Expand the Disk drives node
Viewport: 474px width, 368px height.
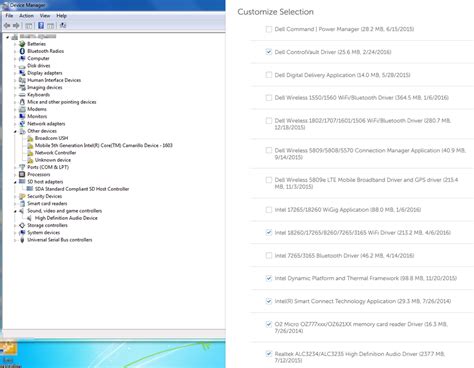(15, 66)
